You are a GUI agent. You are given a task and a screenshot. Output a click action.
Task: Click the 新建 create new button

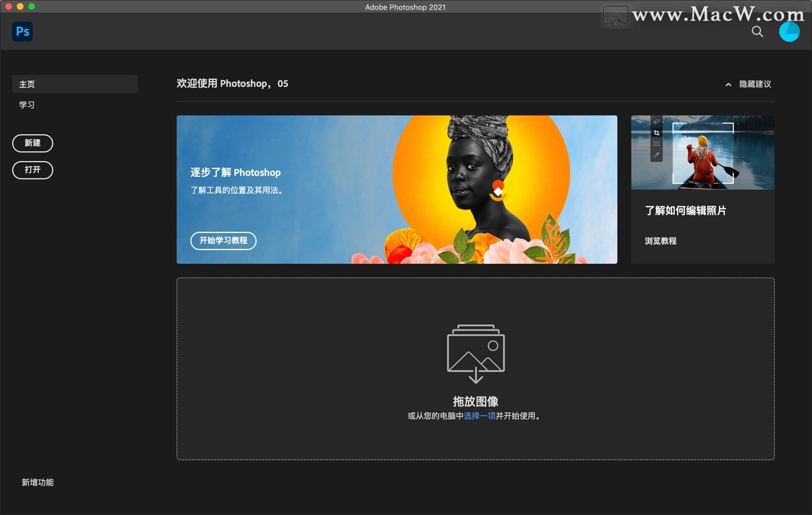[x=33, y=143]
